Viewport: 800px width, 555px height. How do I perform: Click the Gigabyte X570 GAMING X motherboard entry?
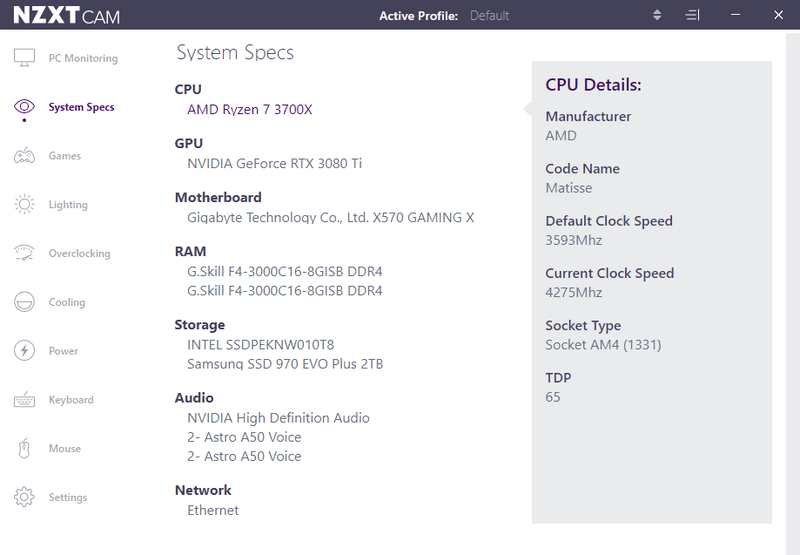tap(330, 217)
